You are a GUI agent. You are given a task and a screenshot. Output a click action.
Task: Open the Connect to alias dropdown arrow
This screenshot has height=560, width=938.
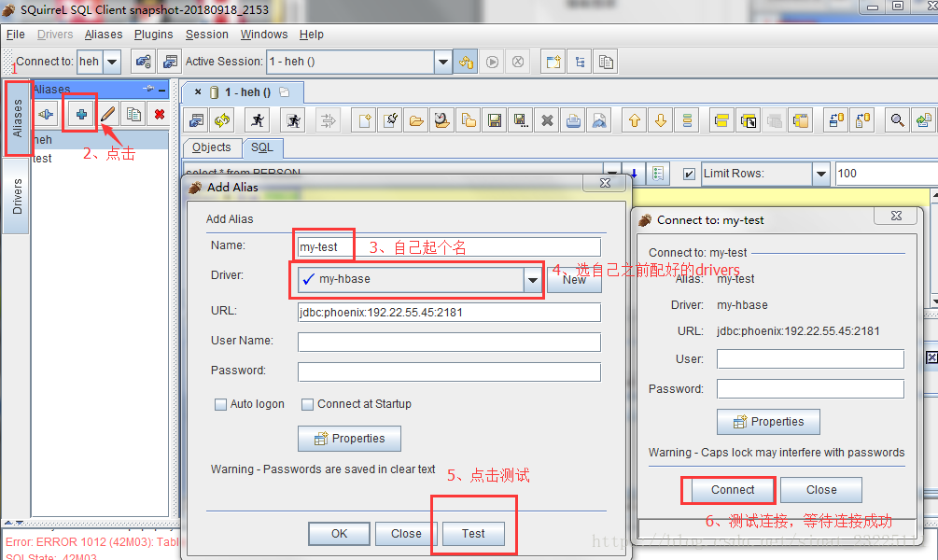pyautogui.click(x=112, y=61)
